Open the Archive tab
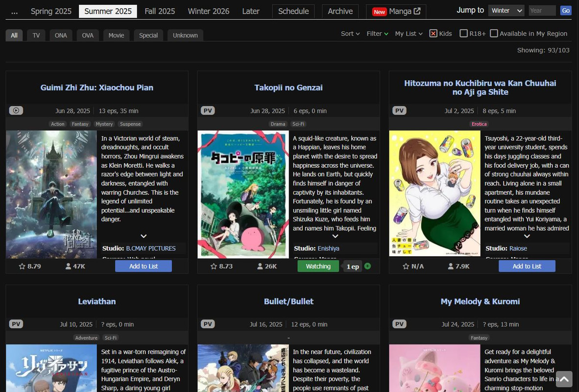579x392 pixels. click(x=339, y=11)
